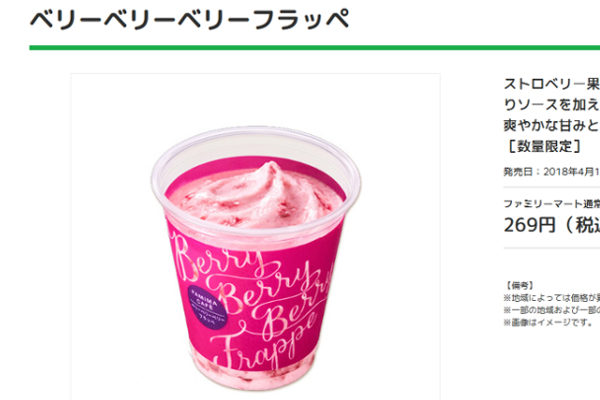Screen dimensions: 600x400
Task: Select the りソースを加え description line
Action: (x=551, y=104)
